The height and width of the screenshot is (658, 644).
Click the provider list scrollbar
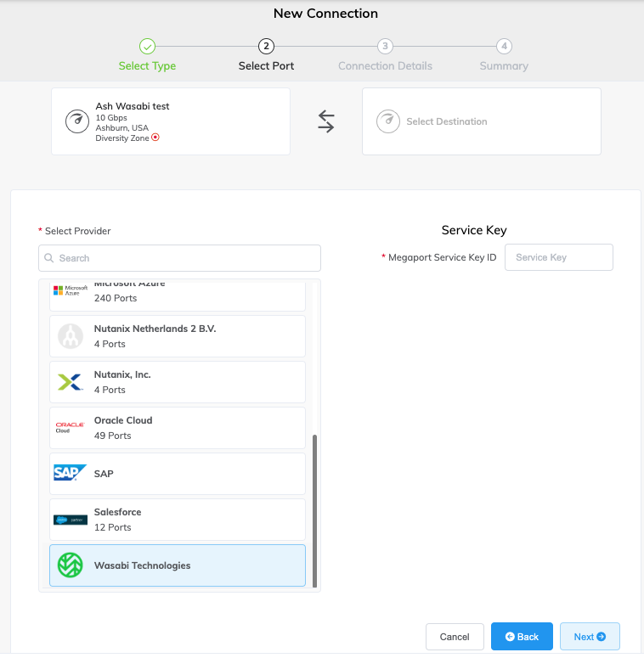(315, 509)
